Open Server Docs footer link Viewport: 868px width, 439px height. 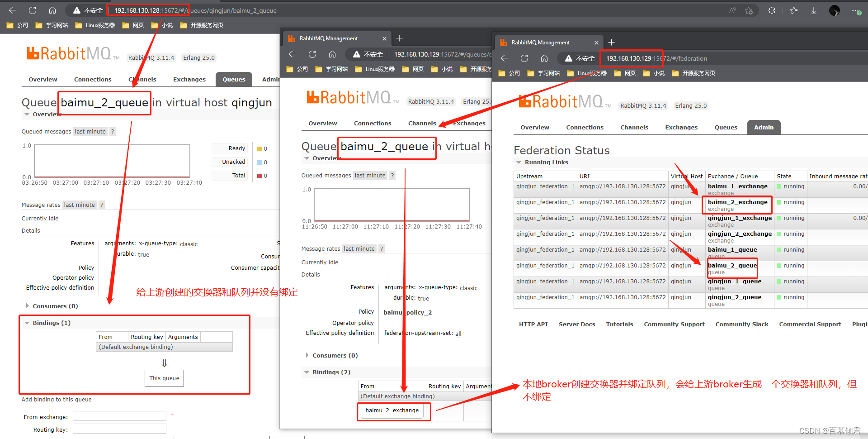[577, 324]
